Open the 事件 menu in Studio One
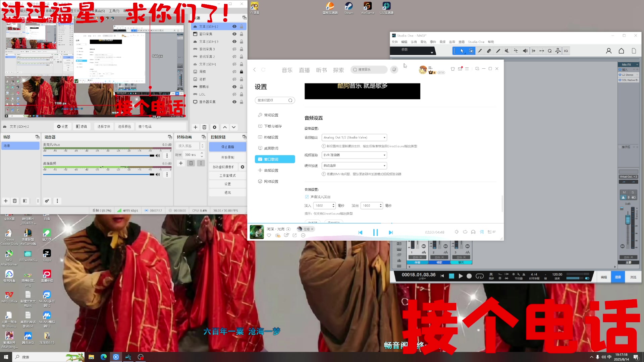This screenshot has height=362, width=644. pyautogui.click(x=433, y=42)
